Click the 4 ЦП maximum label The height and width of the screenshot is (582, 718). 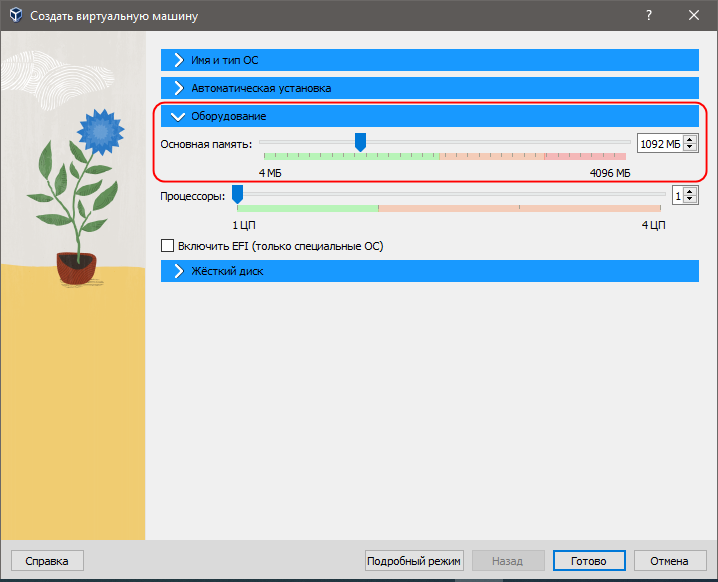653,225
